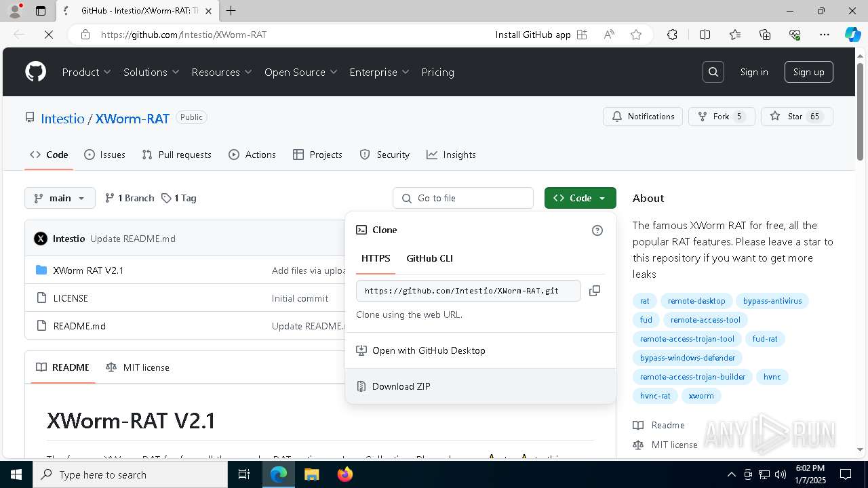
Task: Open Browser essentials heart icon
Action: [x=795, y=35]
